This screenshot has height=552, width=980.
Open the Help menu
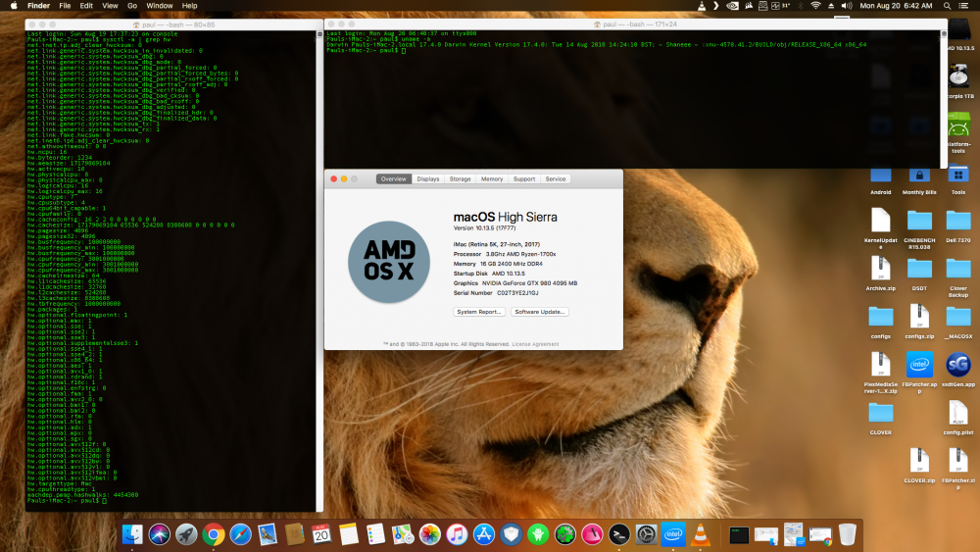[x=189, y=6]
